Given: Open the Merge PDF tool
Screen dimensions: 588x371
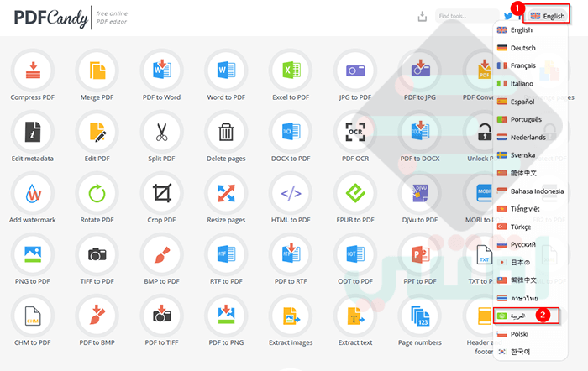Looking at the screenshot, I should [x=97, y=71].
